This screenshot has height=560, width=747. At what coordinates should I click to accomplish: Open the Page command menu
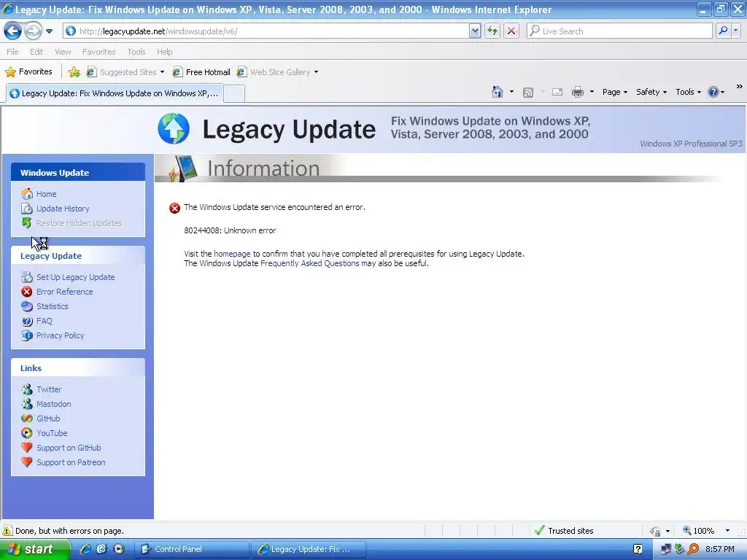[614, 92]
